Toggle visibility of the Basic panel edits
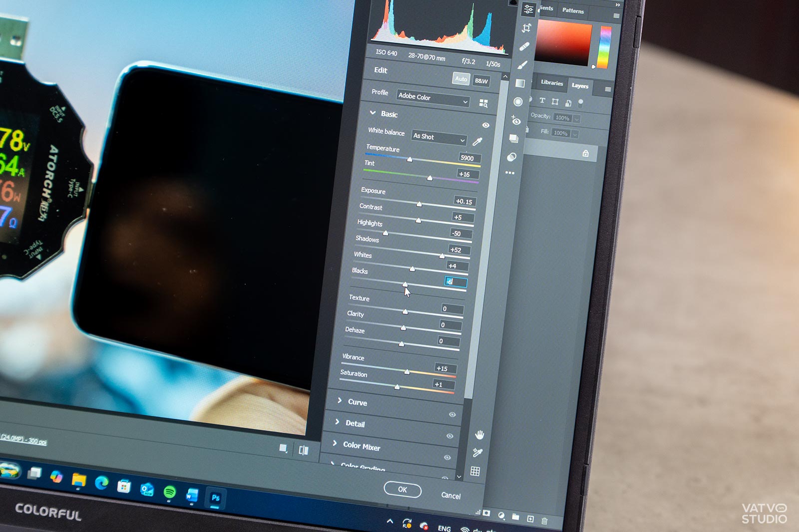 486,125
